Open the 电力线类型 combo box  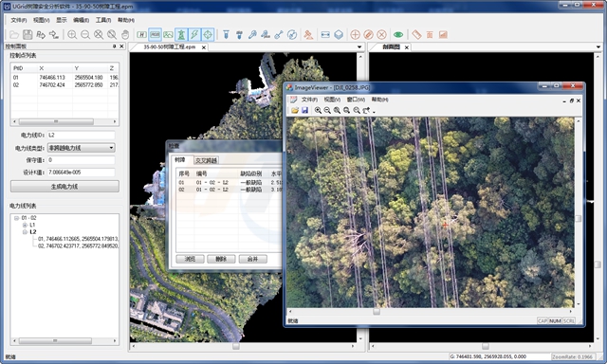(x=82, y=148)
